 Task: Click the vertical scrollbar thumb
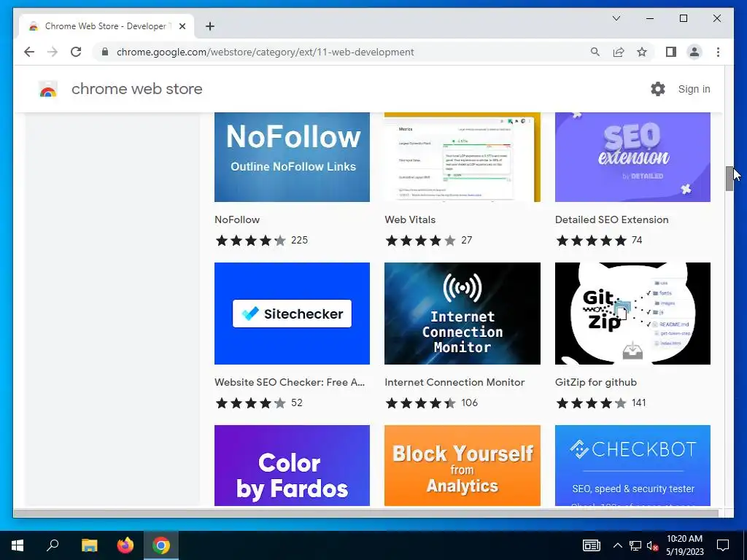pos(729,179)
